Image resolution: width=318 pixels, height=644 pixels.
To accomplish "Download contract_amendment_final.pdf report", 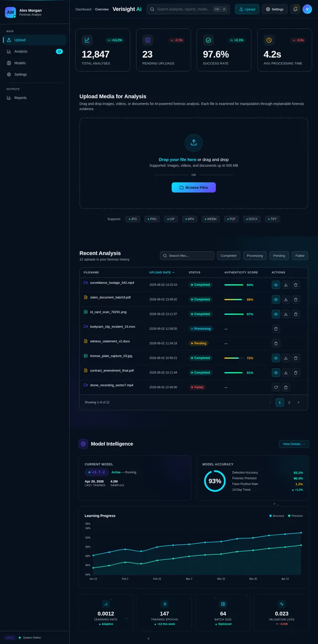I will [286, 373].
